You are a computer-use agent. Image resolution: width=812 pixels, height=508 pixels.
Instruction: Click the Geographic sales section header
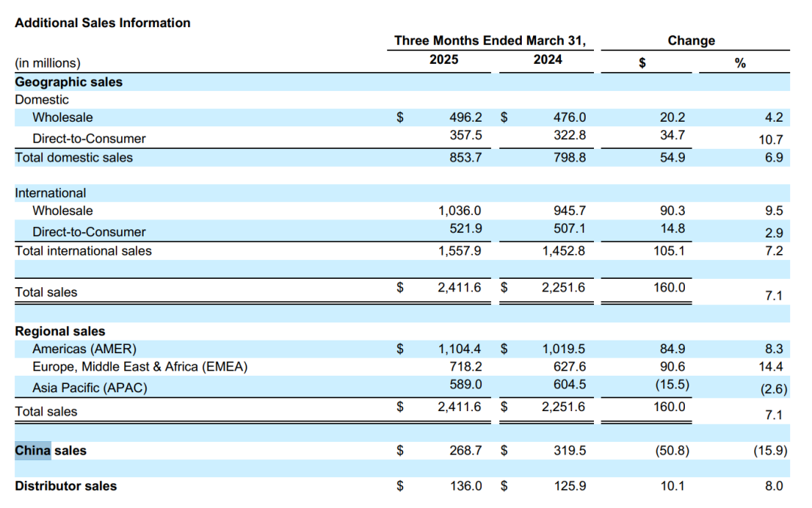click(68, 82)
